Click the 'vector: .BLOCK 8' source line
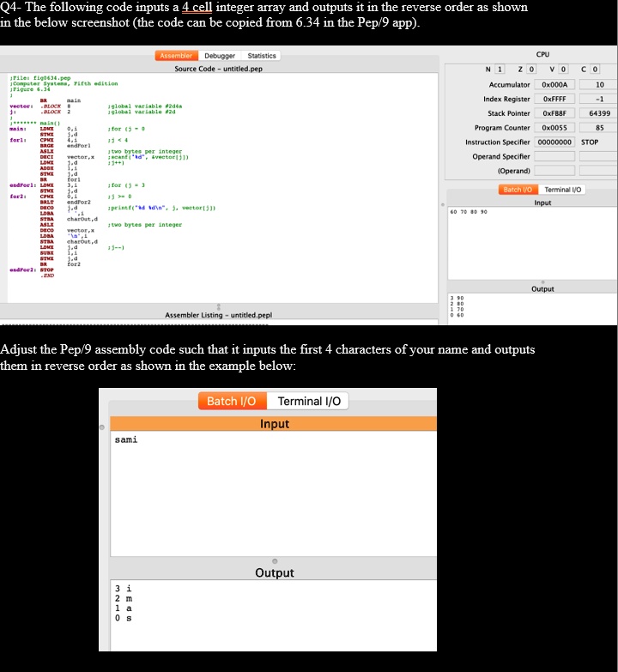 pos(39,106)
